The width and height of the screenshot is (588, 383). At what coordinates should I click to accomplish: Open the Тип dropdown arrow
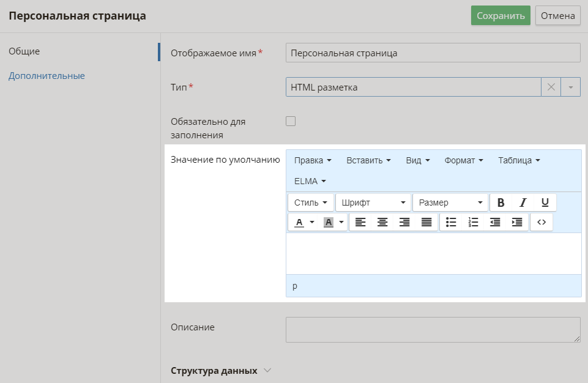[570, 87]
